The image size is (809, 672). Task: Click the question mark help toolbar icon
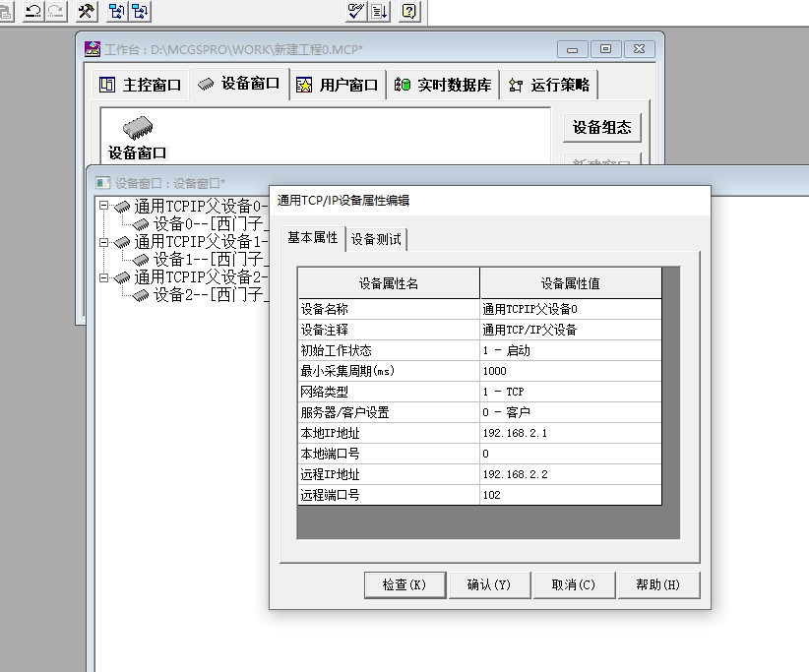pos(409,11)
